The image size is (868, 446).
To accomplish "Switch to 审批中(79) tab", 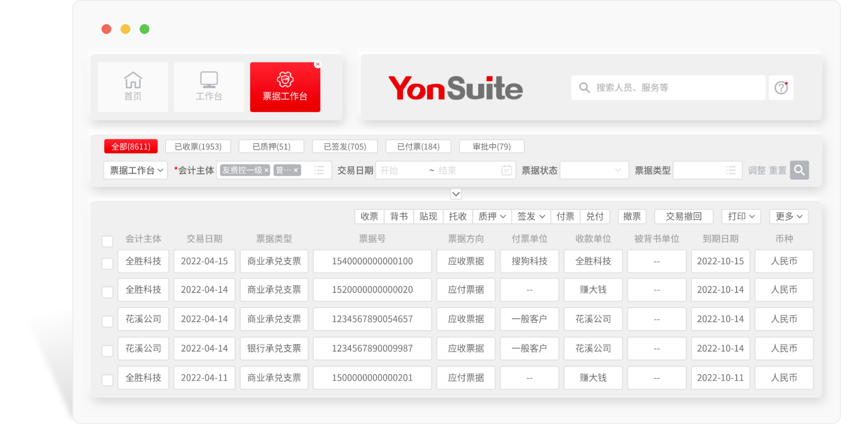I will tap(491, 146).
